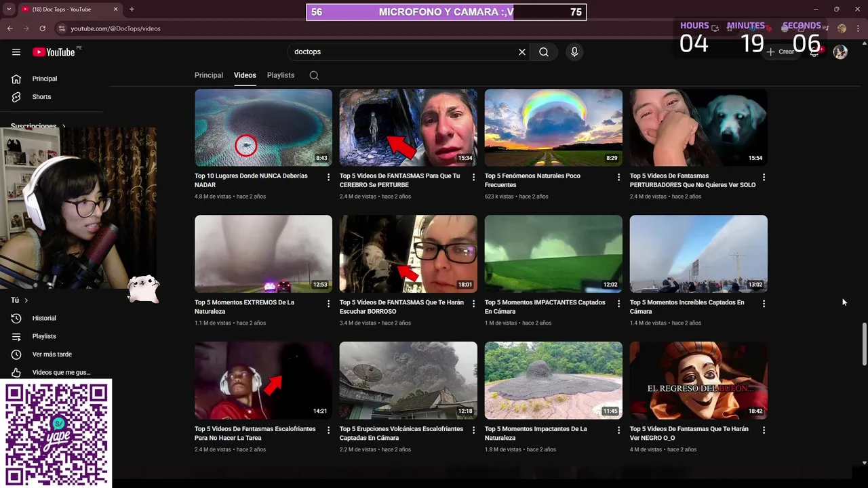Open the tab search dropdown arrow

pos(8,9)
